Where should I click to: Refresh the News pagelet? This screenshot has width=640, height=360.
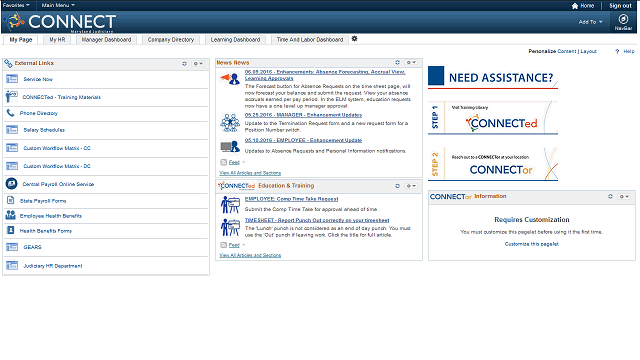coord(397,62)
